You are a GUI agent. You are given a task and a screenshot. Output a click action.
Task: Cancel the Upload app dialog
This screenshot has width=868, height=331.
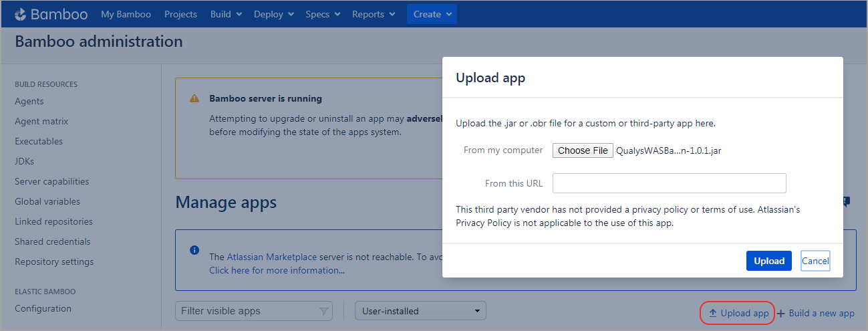[x=815, y=261]
